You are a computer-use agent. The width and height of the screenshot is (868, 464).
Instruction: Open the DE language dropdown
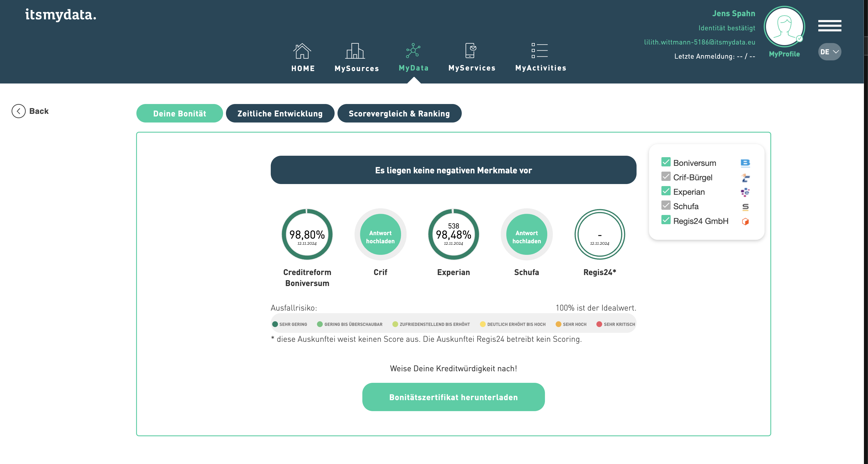(x=830, y=52)
